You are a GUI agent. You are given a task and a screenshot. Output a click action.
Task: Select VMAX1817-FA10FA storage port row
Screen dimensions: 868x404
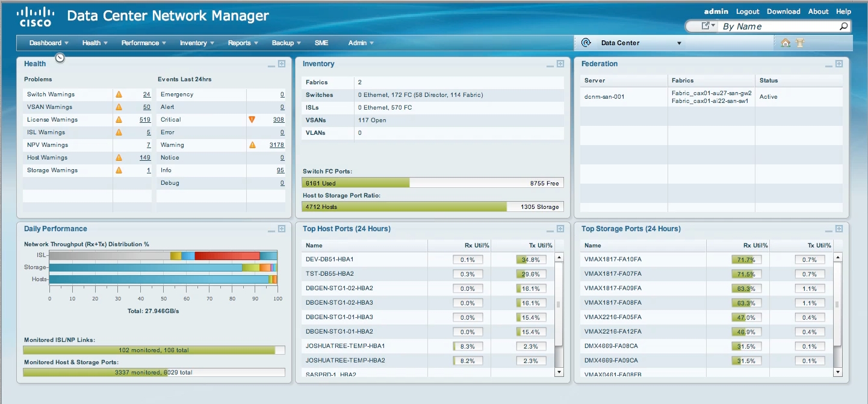tap(707, 259)
